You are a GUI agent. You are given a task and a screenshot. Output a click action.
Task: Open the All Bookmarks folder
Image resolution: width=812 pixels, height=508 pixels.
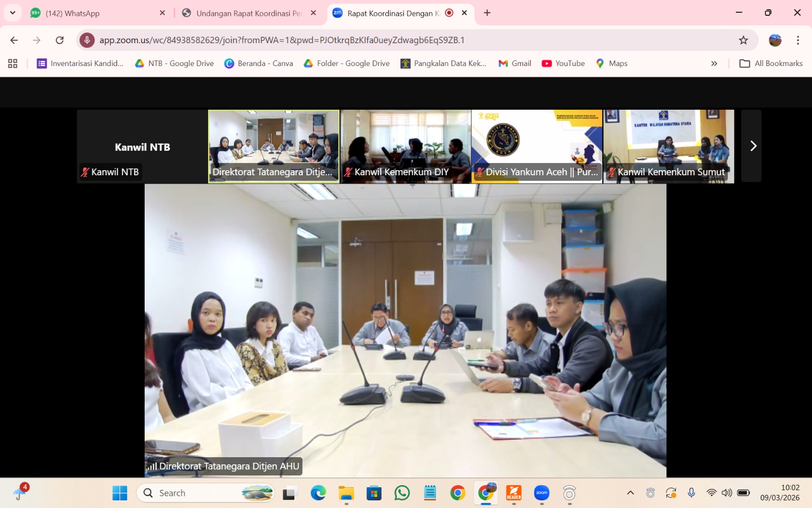point(771,63)
